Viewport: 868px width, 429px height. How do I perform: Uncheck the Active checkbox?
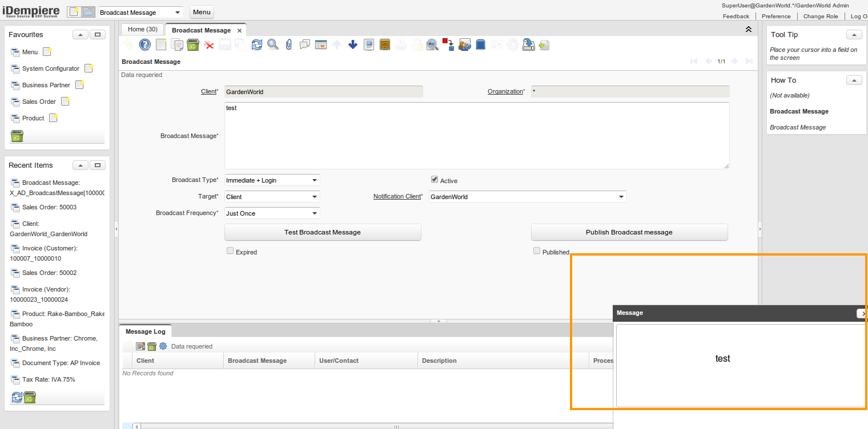click(435, 180)
